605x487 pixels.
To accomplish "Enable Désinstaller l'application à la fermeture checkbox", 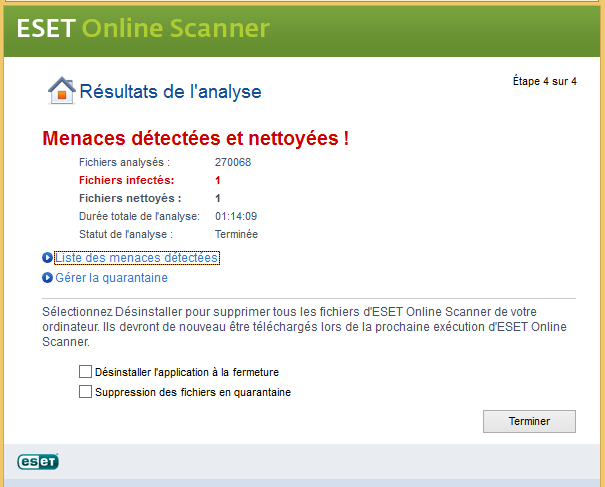I will (85, 372).
